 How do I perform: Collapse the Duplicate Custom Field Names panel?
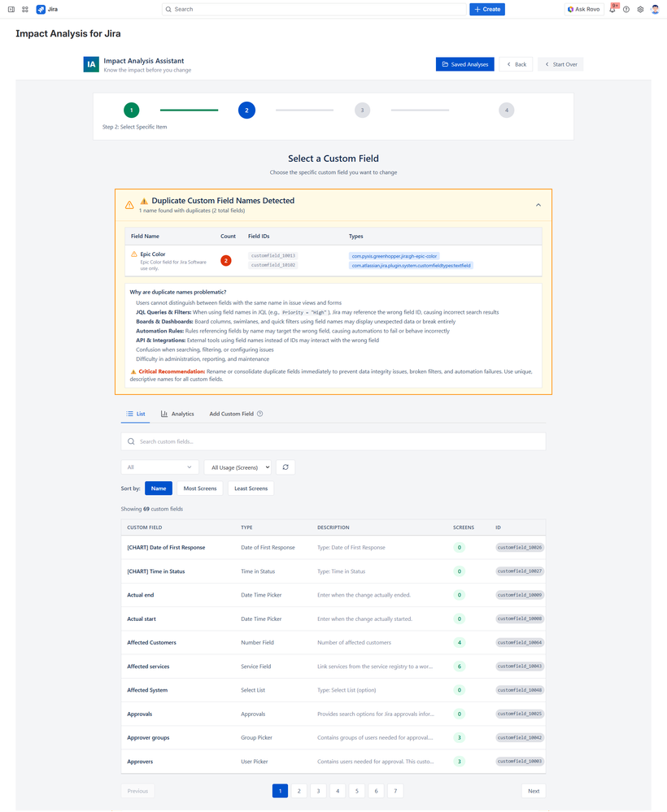click(x=538, y=205)
